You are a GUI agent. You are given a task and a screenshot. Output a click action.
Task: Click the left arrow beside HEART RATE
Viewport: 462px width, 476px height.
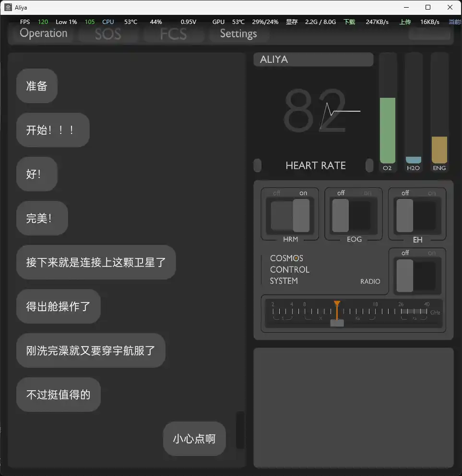pos(258,165)
